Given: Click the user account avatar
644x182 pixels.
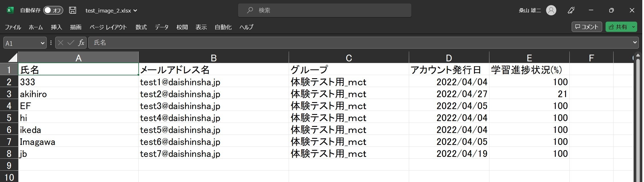Looking at the screenshot, I should [x=551, y=11].
